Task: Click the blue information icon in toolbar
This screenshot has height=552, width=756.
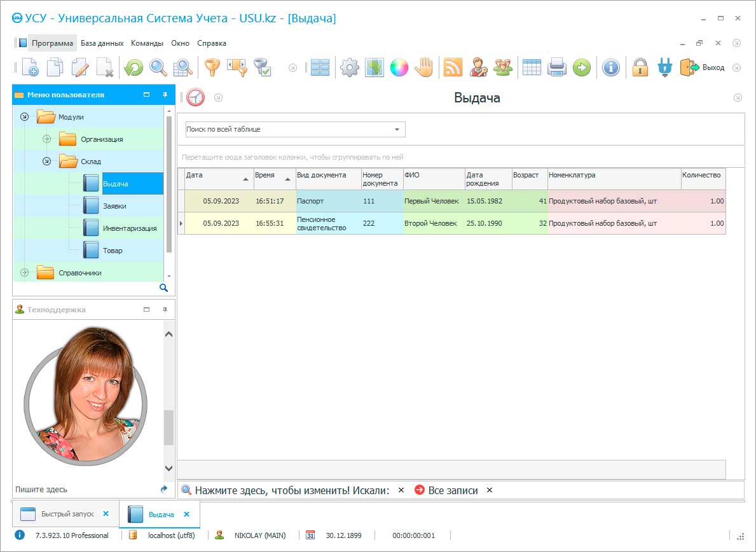Action: pos(611,67)
